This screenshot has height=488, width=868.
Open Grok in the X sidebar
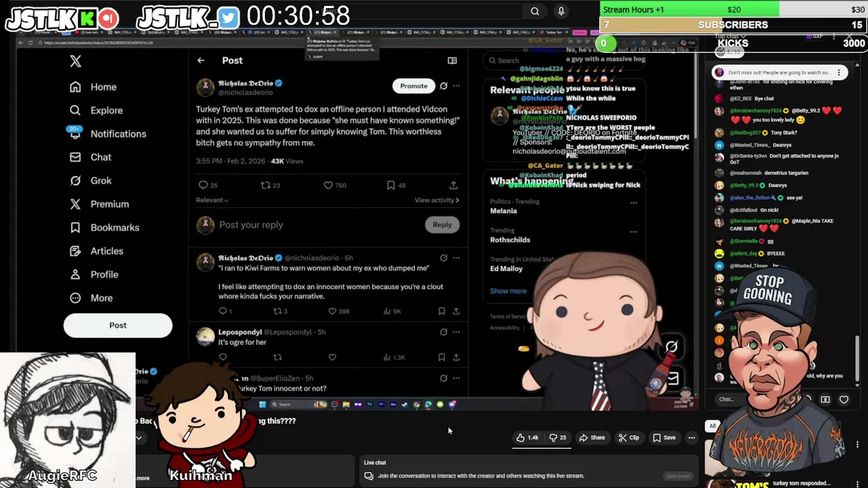[x=90, y=180]
